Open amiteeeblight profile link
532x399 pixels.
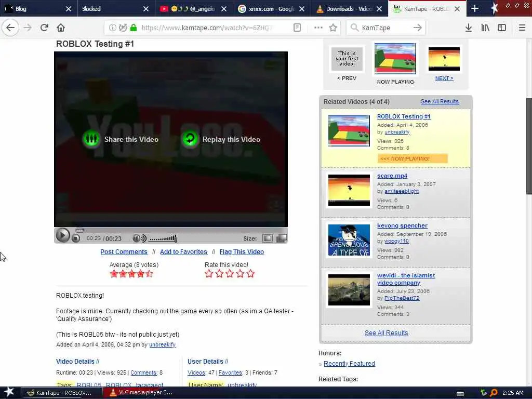[x=402, y=191]
